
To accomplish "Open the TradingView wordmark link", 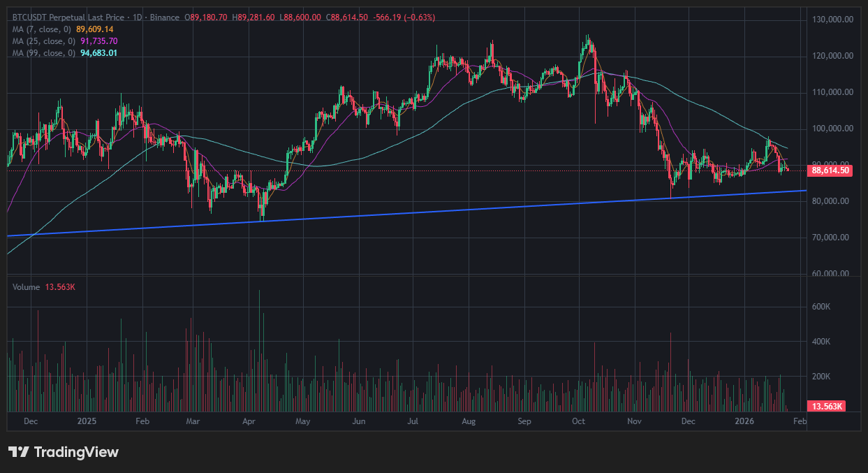I will pos(76,452).
